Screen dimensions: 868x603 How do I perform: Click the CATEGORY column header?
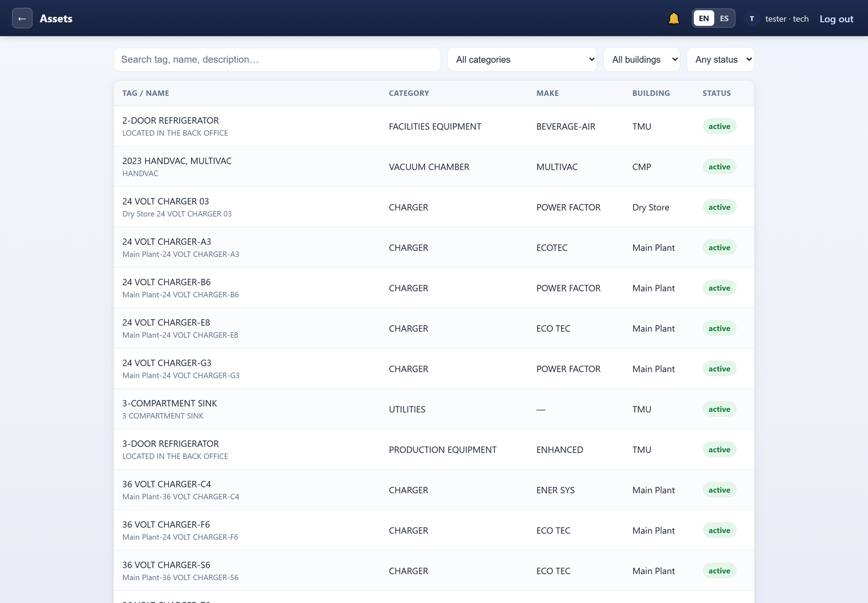click(409, 93)
